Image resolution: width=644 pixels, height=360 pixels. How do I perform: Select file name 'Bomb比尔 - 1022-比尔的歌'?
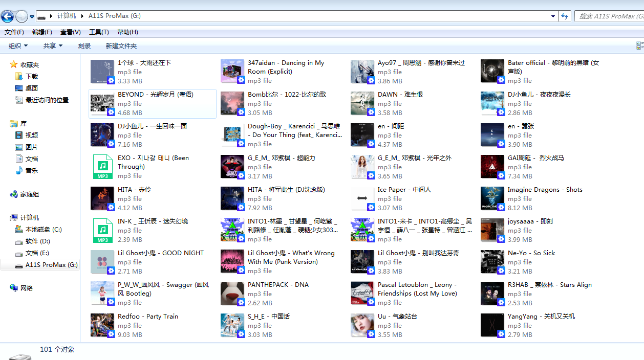click(x=287, y=95)
